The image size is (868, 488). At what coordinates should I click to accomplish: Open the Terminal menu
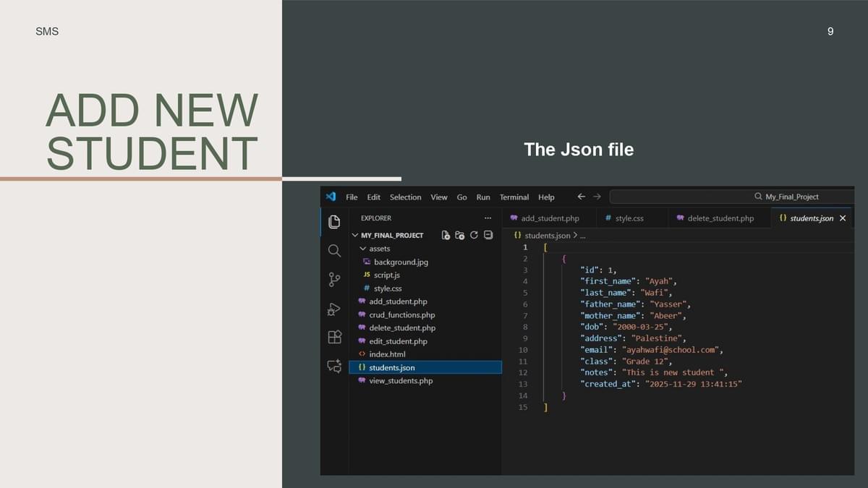pos(514,197)
